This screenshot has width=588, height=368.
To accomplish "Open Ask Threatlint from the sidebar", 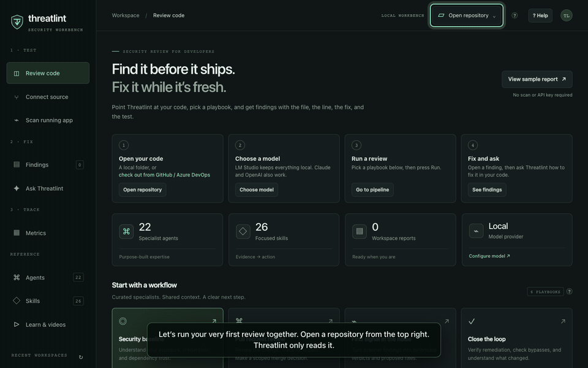I will [48, 188].
